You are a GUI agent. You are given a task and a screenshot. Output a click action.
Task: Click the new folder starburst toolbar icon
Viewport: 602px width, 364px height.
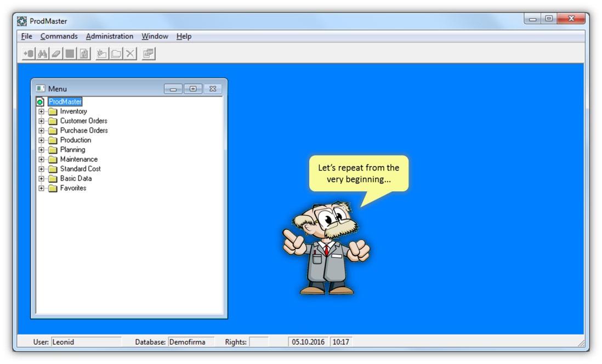point(102,53)
